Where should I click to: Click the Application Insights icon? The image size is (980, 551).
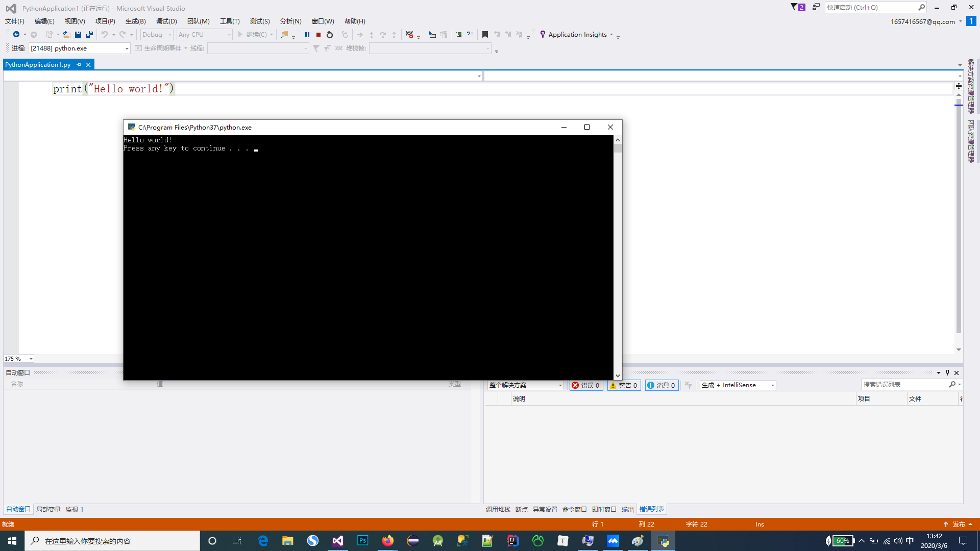click(x=542, y=34)
